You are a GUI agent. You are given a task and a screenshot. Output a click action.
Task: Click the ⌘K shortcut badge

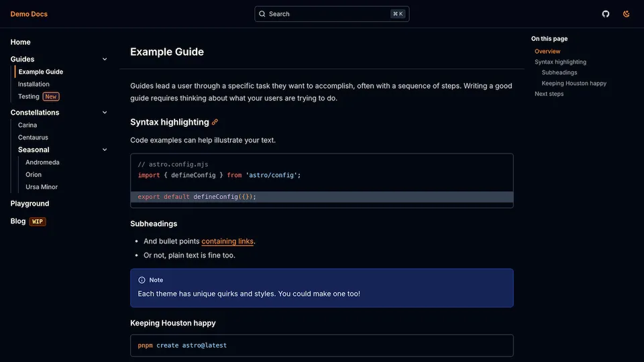(x=398, y=14)
